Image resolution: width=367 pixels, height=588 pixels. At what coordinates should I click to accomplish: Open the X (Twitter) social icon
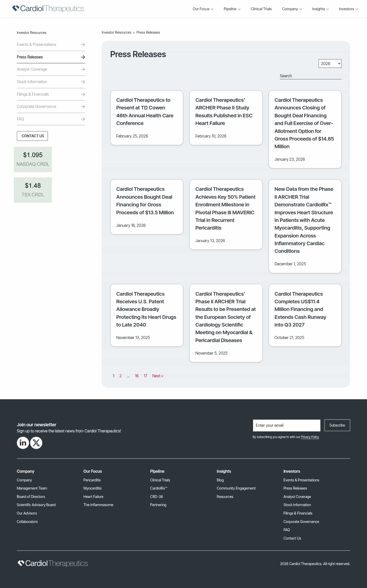tap(36, 443)
